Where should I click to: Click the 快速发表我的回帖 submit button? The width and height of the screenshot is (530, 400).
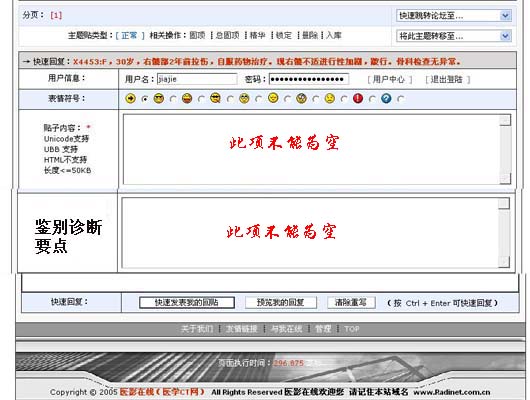(187, 302)
